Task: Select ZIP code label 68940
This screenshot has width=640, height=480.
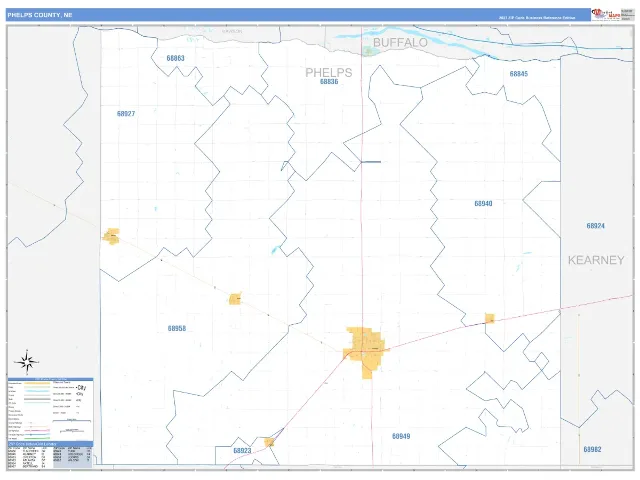Action: point(483,204)
